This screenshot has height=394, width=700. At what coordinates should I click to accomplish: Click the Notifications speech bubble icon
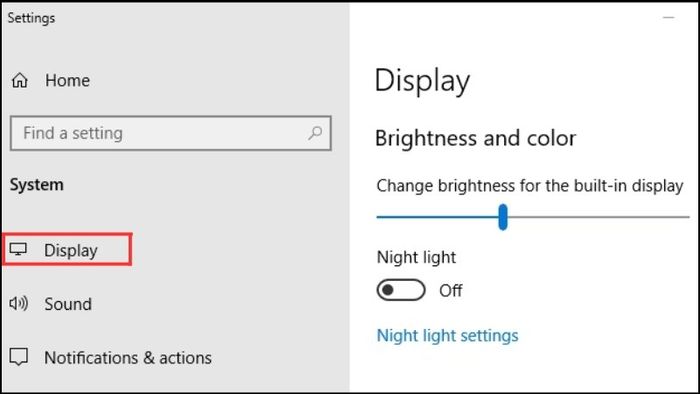point(19,357)
